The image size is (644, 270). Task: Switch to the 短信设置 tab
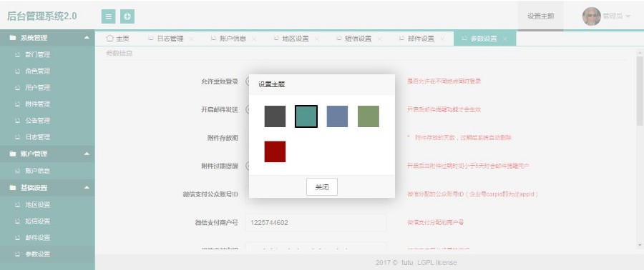358,39
